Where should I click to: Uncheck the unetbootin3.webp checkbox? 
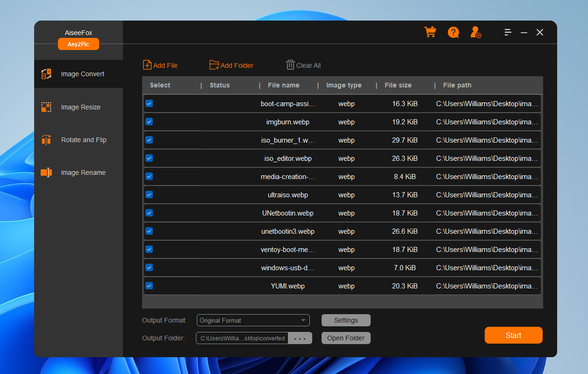point(149,231)
